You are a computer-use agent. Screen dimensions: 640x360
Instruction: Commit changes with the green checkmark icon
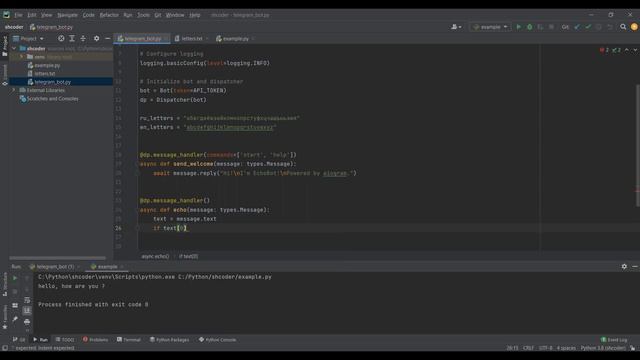tap(588, 27)
